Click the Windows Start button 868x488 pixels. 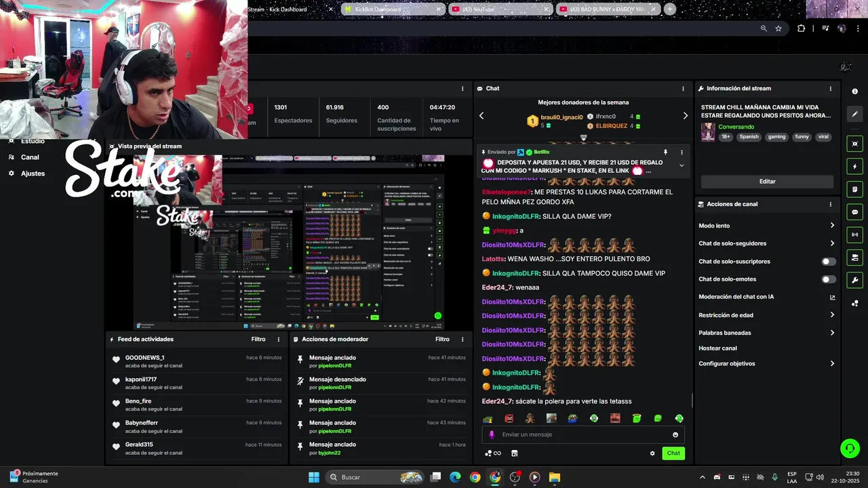pos(314,477)
